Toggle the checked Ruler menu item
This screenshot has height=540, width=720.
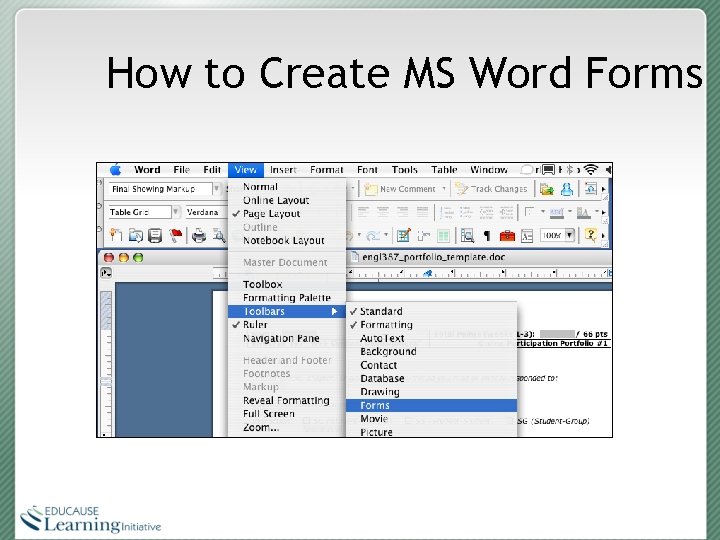coord(287,325)
